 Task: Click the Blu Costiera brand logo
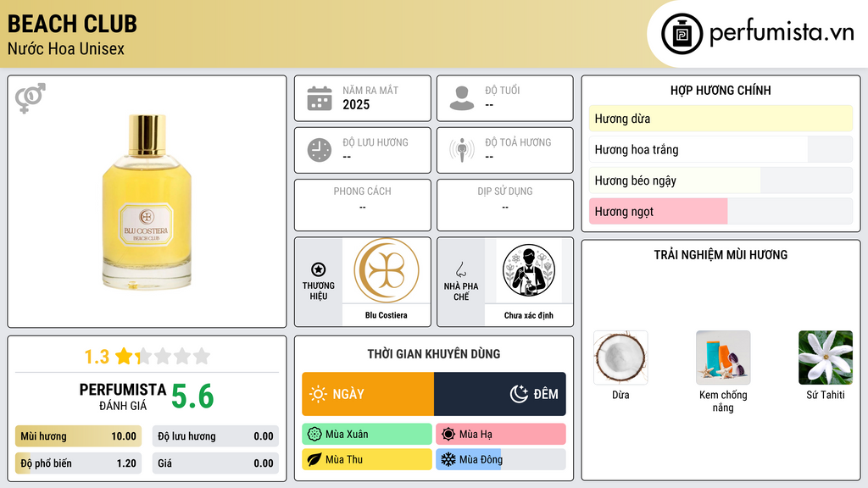387,270
